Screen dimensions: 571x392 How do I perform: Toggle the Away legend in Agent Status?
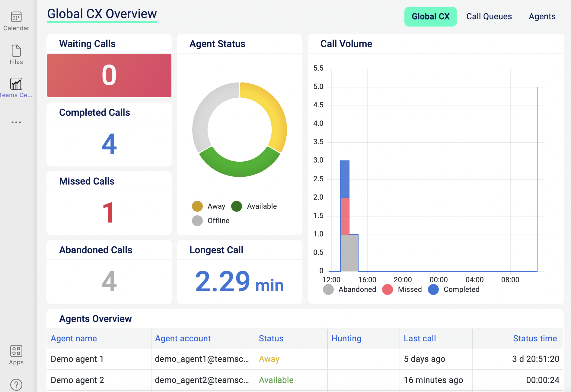point(209,206)
